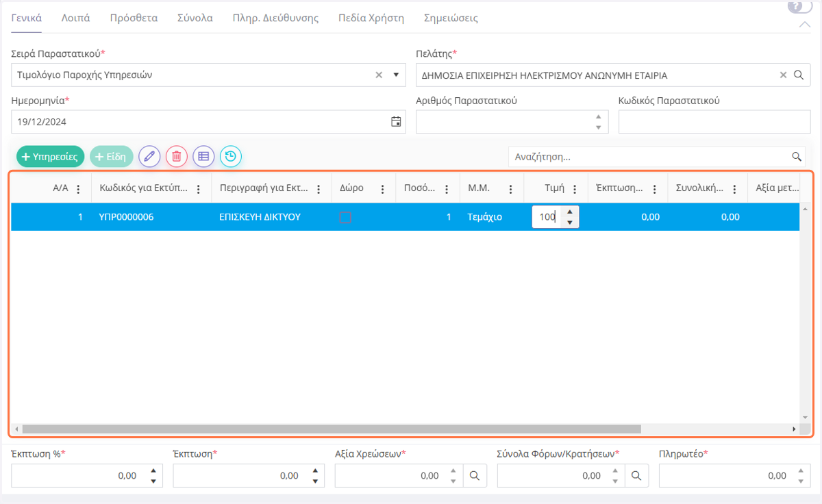This screenshot has width=822, height=504.
Task: Open the Ποσό... column menu
Action: click(x=447, y=190)
